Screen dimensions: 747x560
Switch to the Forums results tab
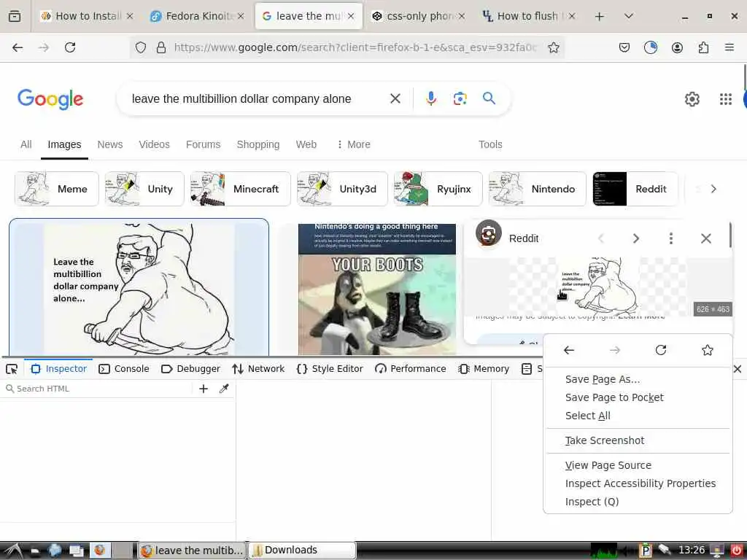203,144
